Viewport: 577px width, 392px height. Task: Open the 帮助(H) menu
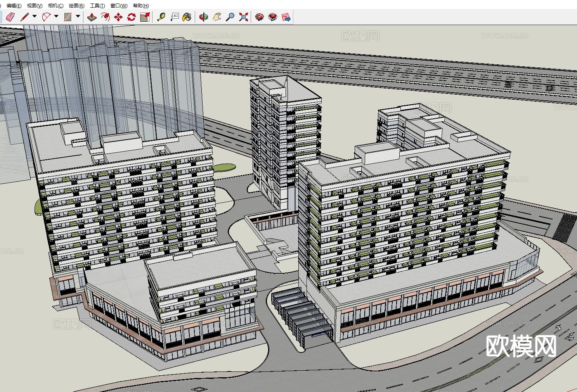(141, 5)
